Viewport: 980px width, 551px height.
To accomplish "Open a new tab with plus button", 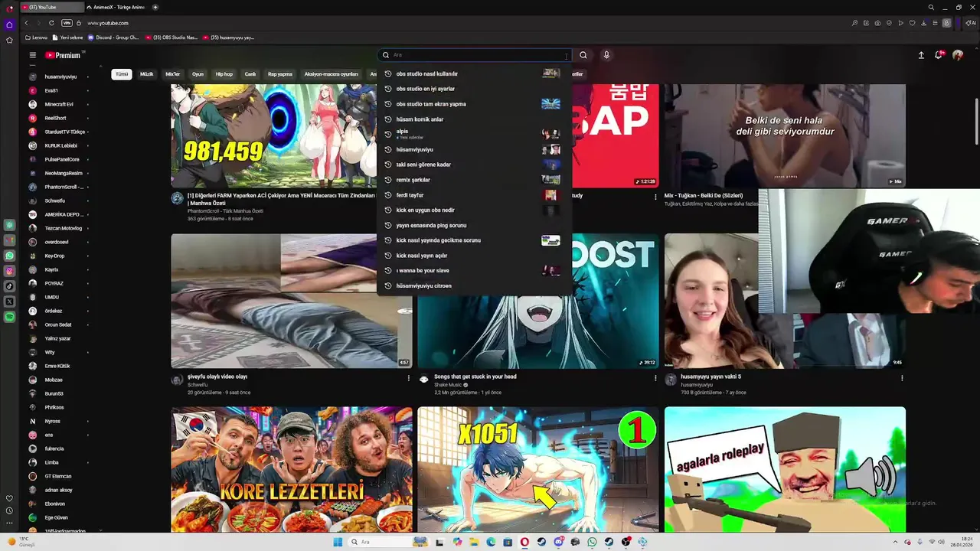I will [x=155, y=7].
